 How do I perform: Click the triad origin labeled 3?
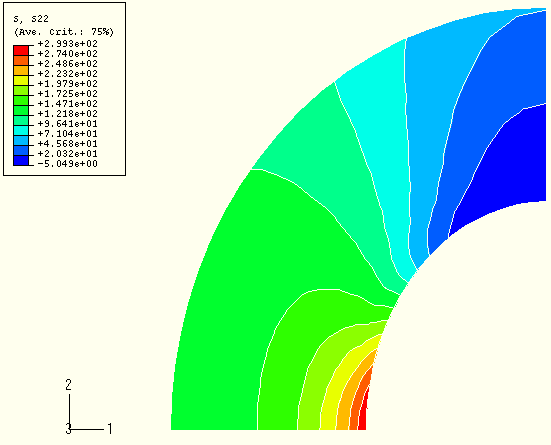(68, 429)
